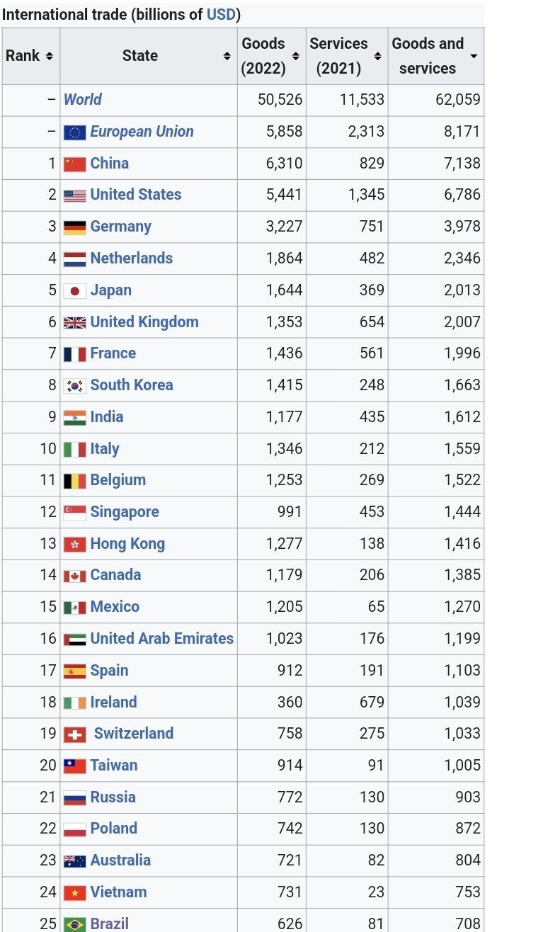
Task: Follow the United Arab Emirates link
Action: pos(161,639)
